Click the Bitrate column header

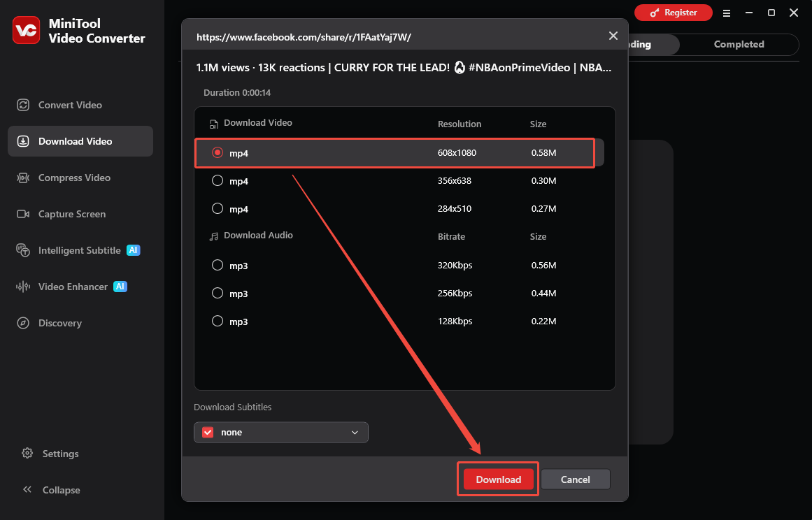(x=451, y=236)
